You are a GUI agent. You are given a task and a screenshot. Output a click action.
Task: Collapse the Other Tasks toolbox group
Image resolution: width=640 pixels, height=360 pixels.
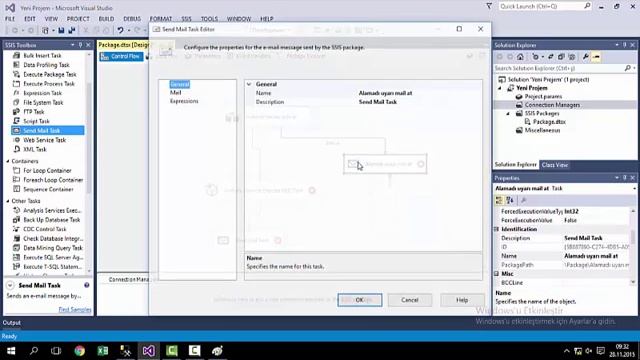pos(8,201)
